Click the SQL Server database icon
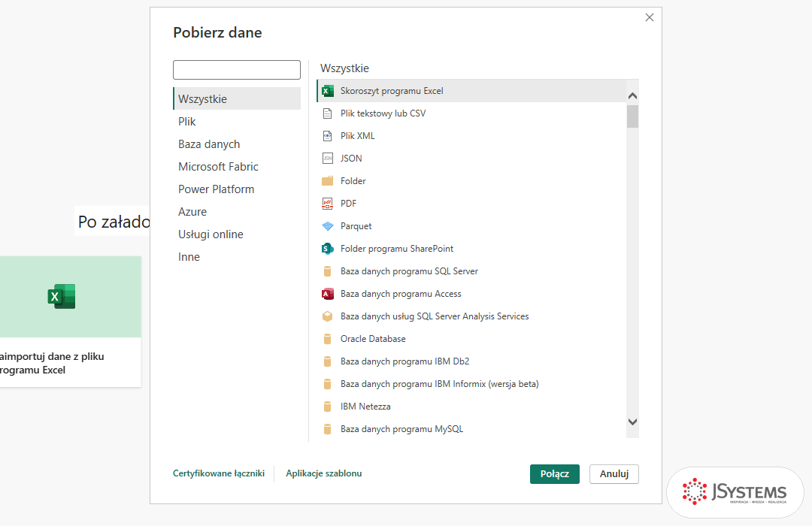 (x=327, y=271)
